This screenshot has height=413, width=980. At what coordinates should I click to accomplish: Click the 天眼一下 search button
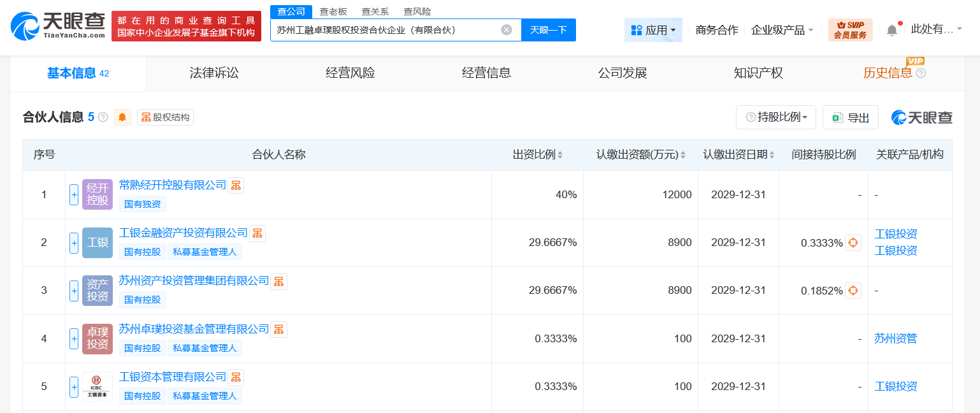point(549,29)
